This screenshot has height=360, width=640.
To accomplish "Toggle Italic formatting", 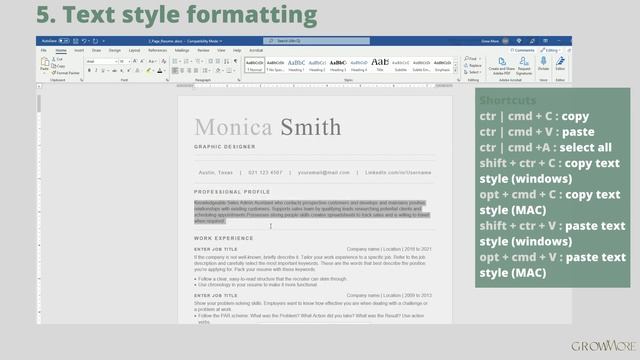I will (96, 71).
